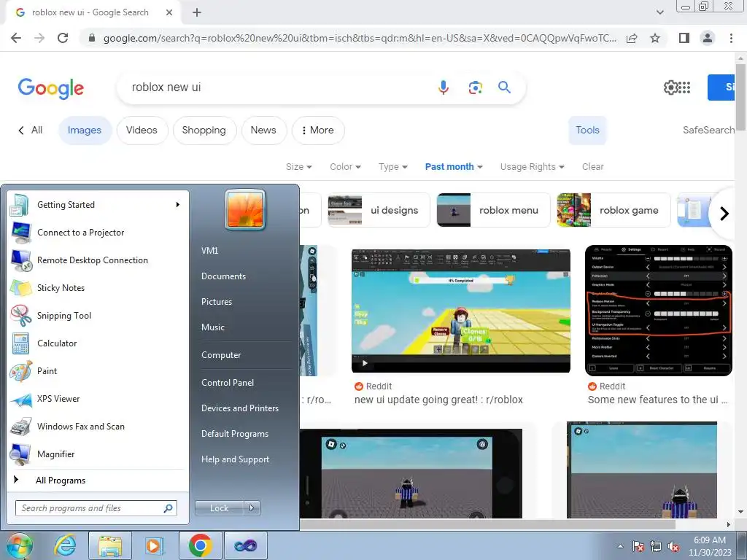Screen dimensions: 747x560
Task: Open the Past month time dropdown
Action: pyautogui.click(x=454, y=167)
